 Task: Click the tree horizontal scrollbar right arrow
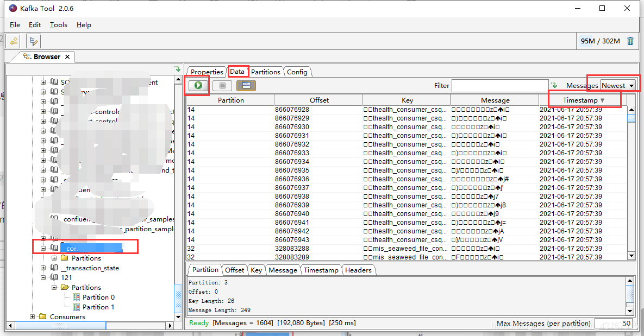[170, 326]
